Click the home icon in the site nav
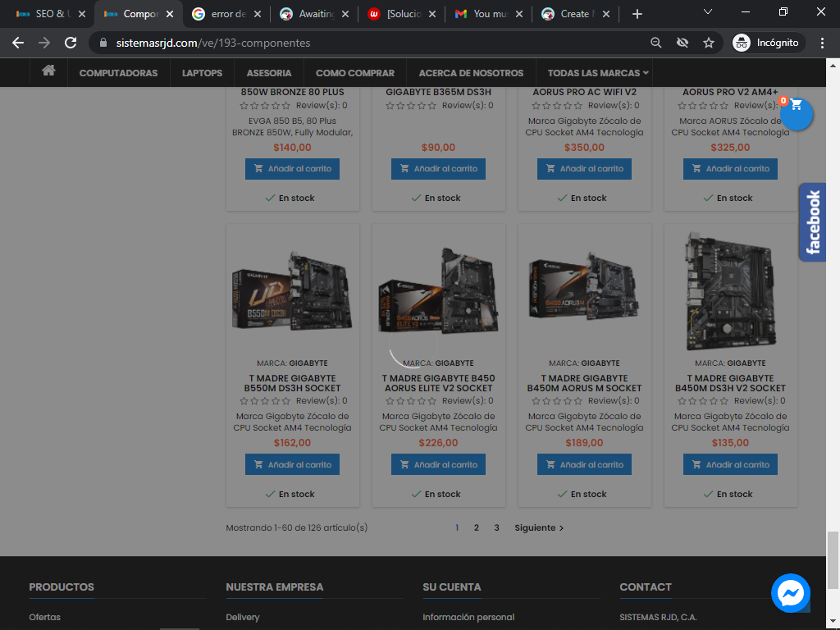The width and height of the screenshot is (840, 630). coord(48,71)
